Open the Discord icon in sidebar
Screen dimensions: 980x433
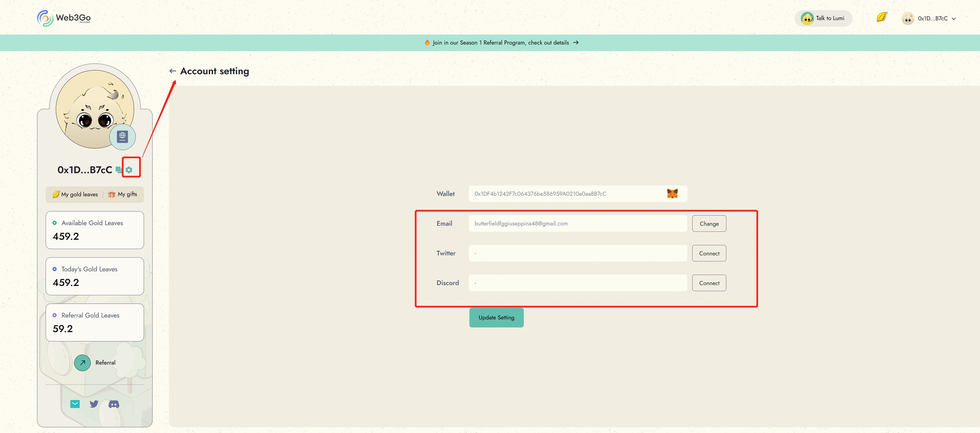[x=114, y=404]
